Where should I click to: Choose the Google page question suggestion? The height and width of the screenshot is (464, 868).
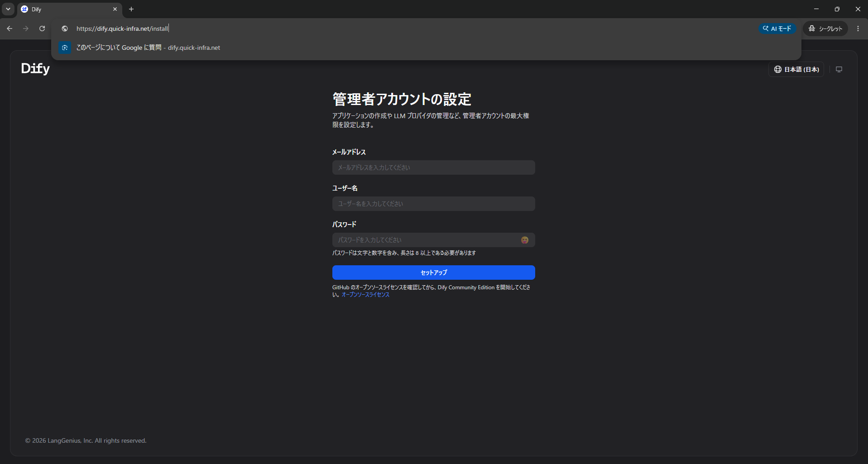pos(426,48)
